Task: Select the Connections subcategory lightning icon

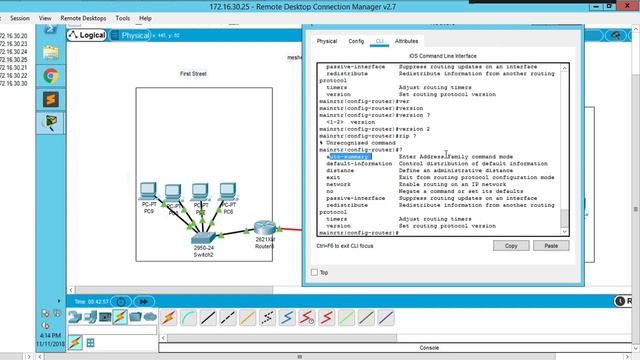Action: pyautogui.click(x=75, y=343)
